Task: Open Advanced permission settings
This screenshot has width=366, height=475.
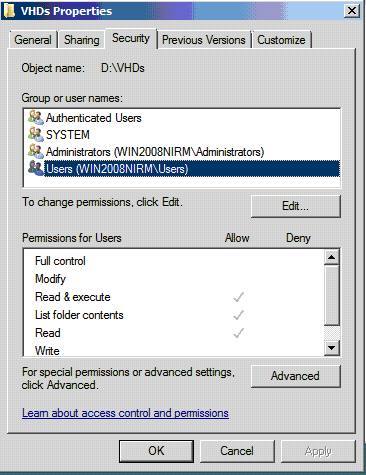Action: (x=296, y=376)
